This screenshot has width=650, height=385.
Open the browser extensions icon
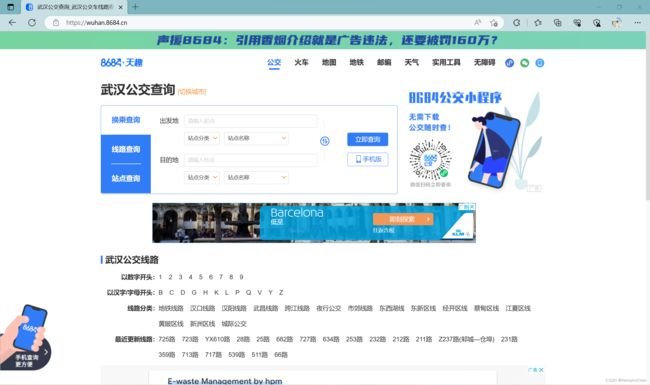pyautogui.click(x=517, y=23)
